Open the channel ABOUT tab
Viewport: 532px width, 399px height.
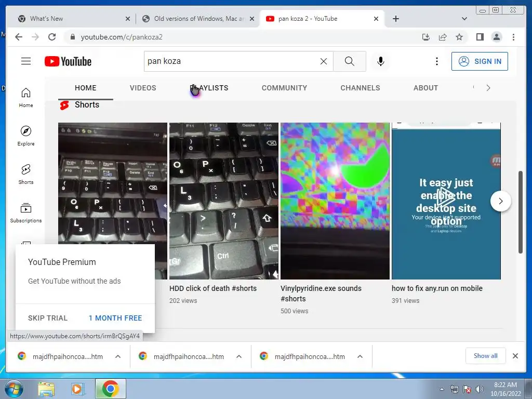(425, 88)
